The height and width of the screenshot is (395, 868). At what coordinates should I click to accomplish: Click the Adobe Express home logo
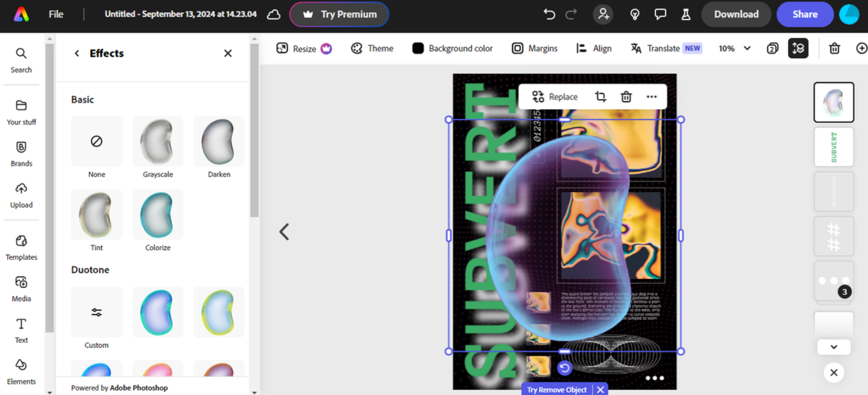[21, 14]
